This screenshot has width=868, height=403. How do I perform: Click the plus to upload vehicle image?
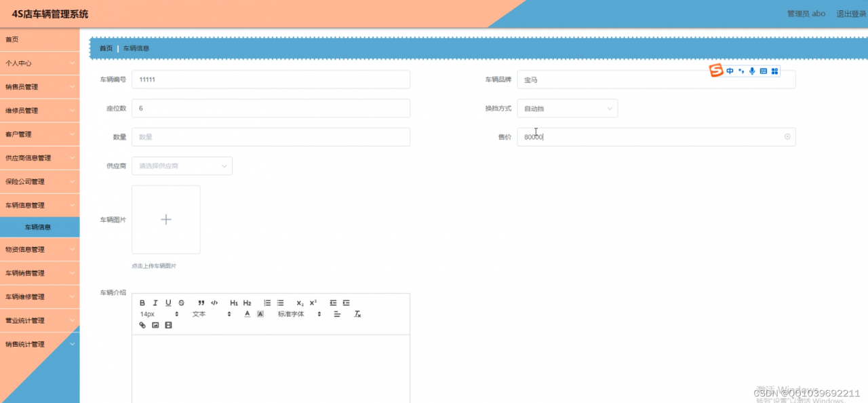pos(166,219)
